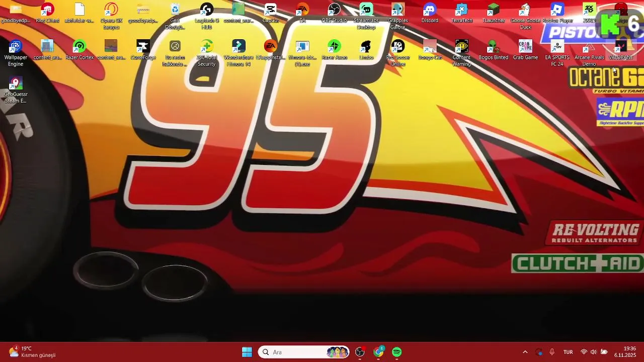Open 360 Total Security shortcut
Image resolution: width=644 pixels, height=362 pixels.
[207, 53]
